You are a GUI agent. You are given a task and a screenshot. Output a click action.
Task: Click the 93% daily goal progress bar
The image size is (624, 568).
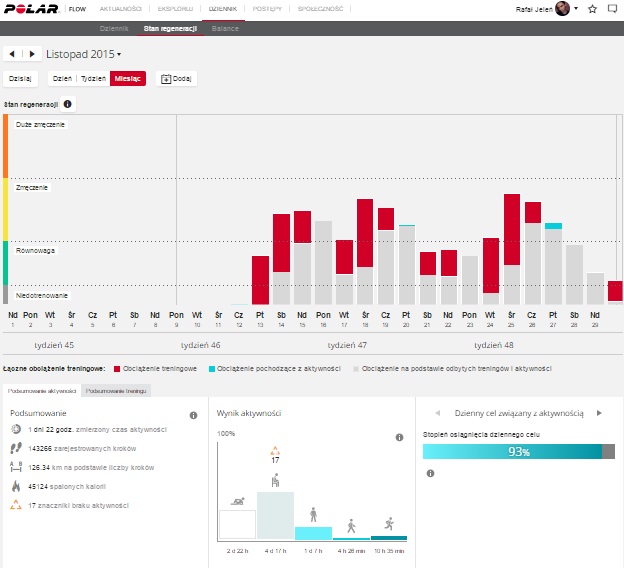tap(518, 452)
